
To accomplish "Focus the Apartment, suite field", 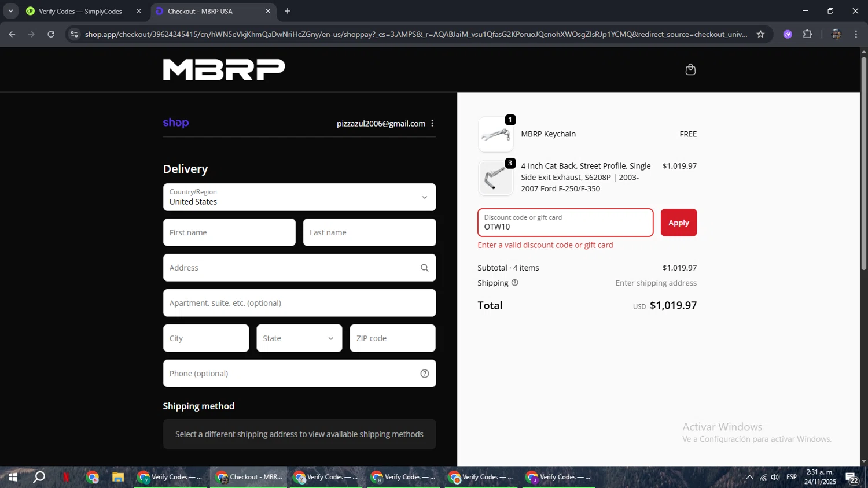I will [x=299, y=303].
